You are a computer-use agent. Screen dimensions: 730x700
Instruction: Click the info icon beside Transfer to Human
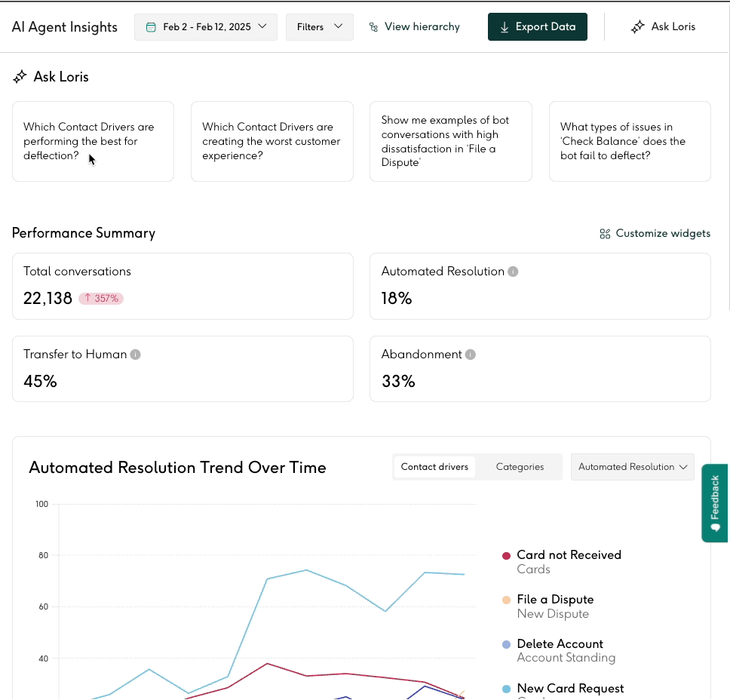click(x=136, y=355)
